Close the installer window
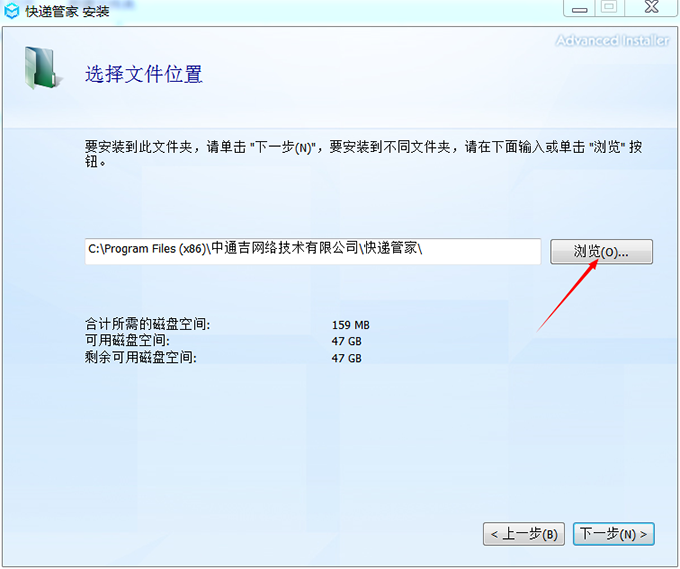The image size is (680, 569). click(651, 7)
